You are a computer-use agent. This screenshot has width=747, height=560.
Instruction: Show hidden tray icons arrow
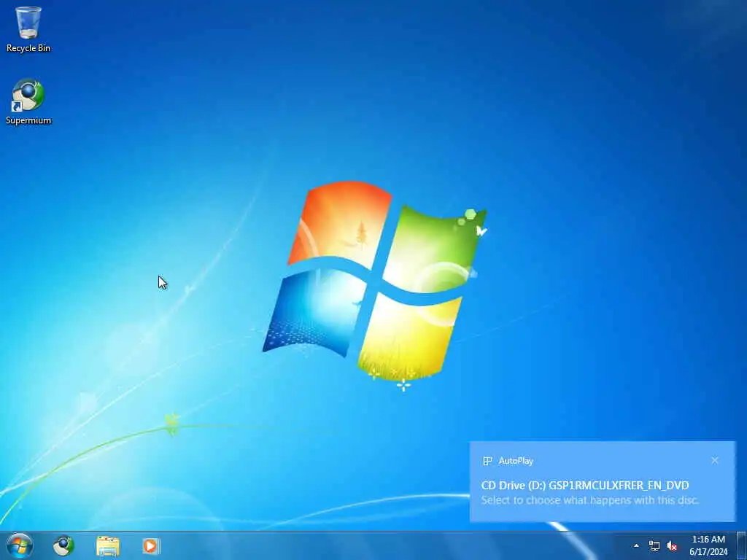[x=636, y=545]
